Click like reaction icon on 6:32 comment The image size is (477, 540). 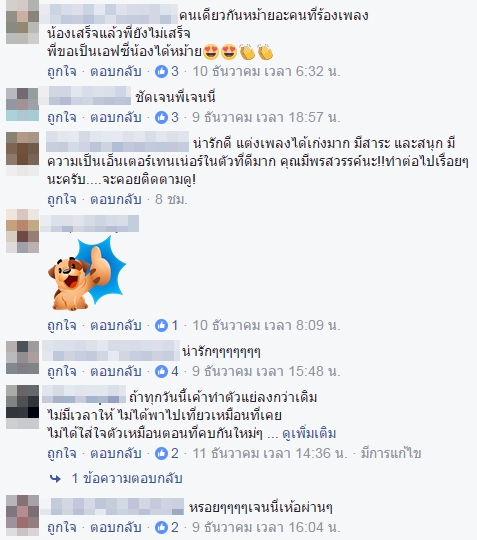161,71
